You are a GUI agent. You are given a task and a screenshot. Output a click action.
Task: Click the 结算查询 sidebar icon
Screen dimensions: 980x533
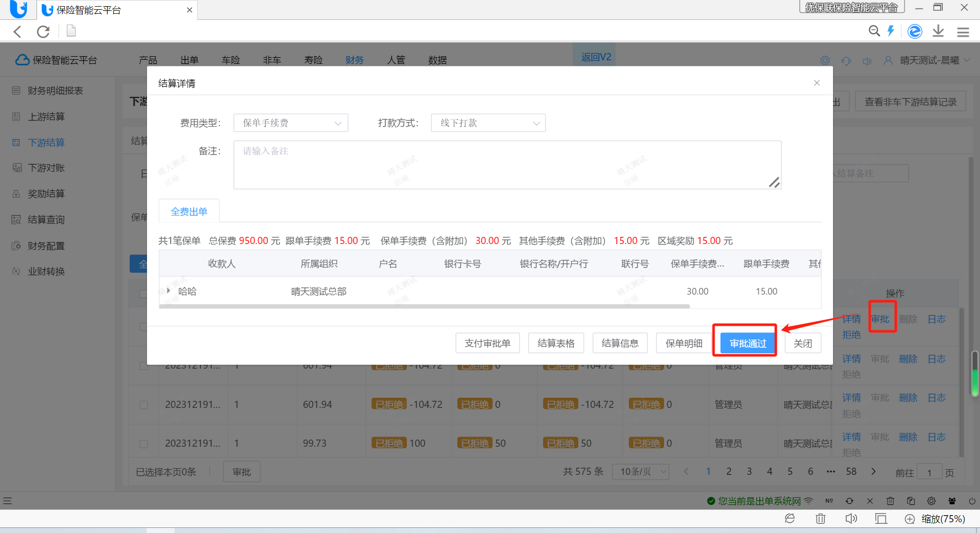pyautogui.click(x=16, y=220)
